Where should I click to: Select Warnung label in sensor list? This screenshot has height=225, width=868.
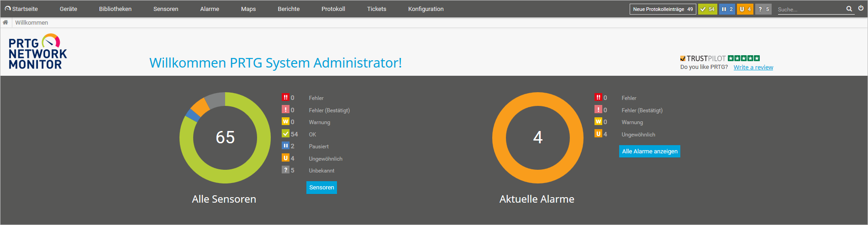[x=319, y=122]
